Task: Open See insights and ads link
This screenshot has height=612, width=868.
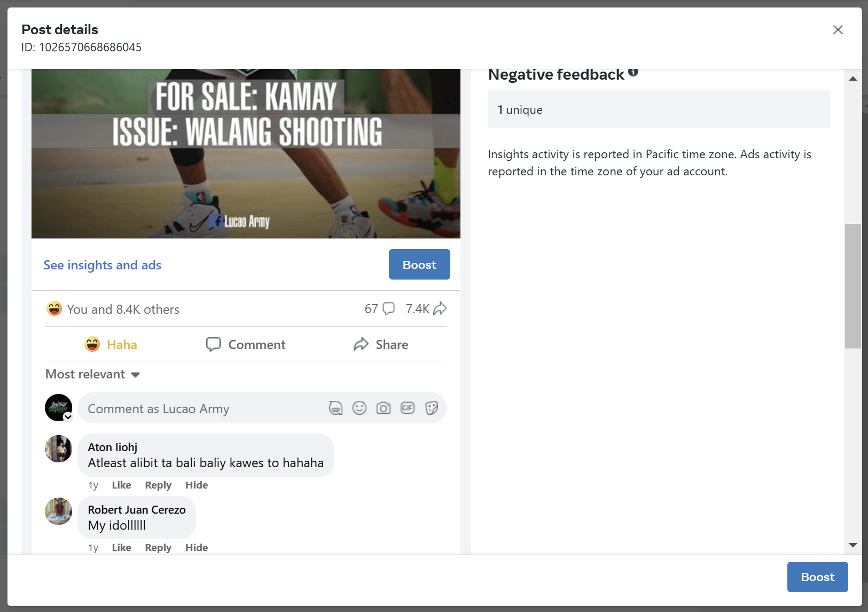Action: [x=103, y=265]
